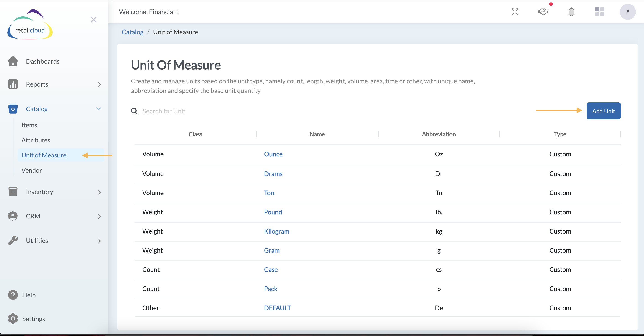644x336 pixels.
Task: Expand the Reports submenu chevron
Action: click(99, 85)
